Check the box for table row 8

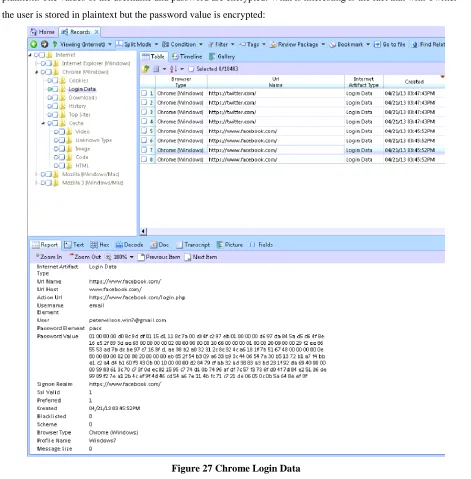[144, 159]
